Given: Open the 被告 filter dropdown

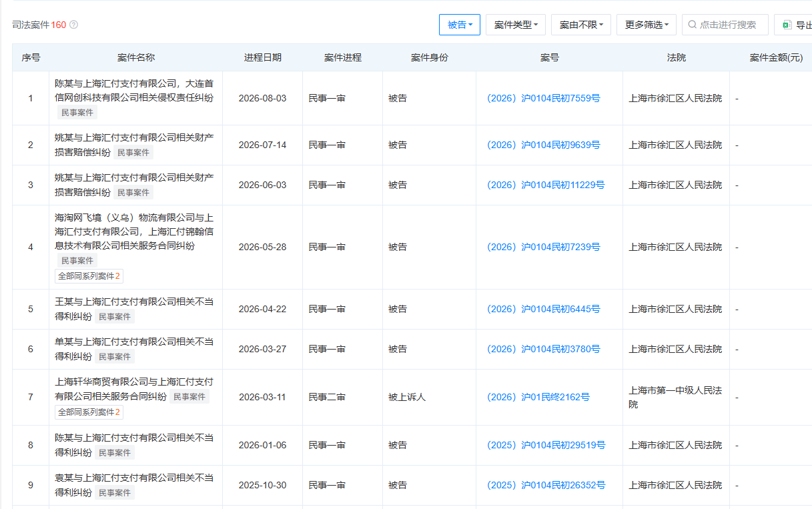Looking at the screenshot, I should (x=460, y=25).
